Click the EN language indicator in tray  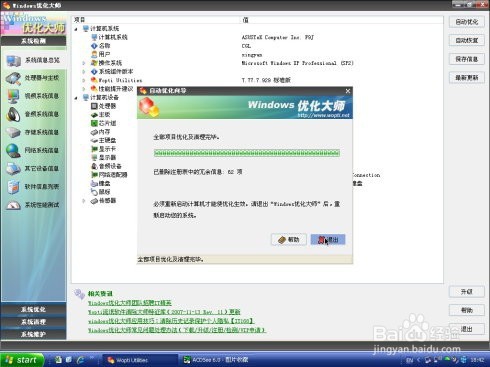410,360
